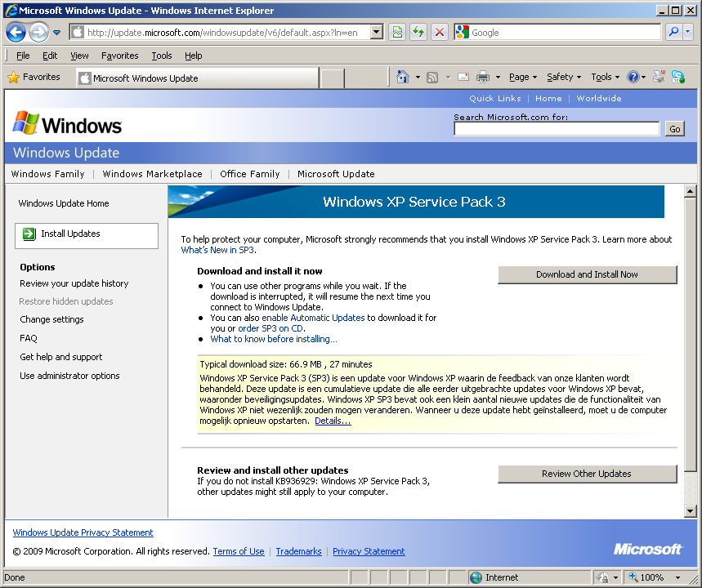
Task: Open the Page command bar menu
Action: coord(523,77)
